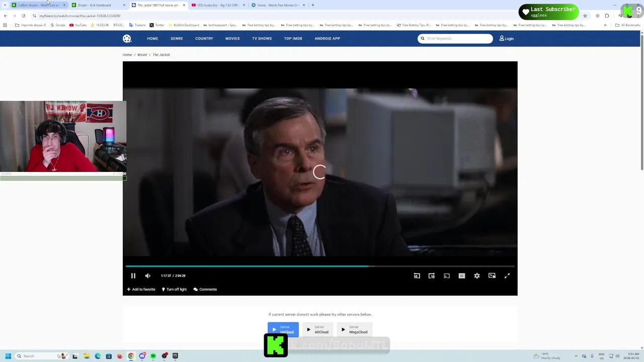This screenshot has height=362, width=644.
Task: Switch to the AKCloud server
Action: click(318, 329)
